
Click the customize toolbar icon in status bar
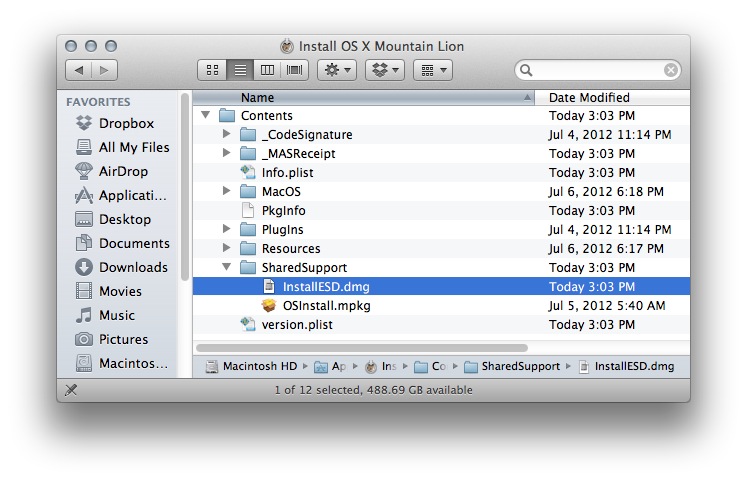71,390
